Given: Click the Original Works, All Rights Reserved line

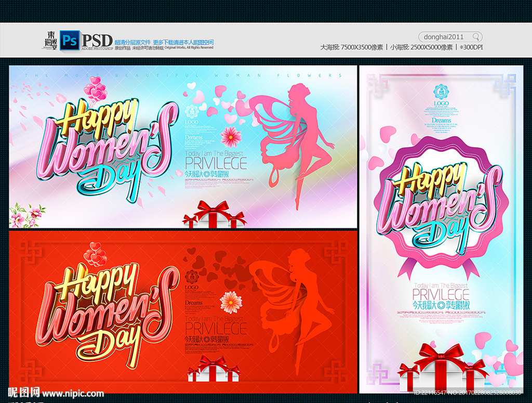Looking at the screenshot, I should point(189,48).
